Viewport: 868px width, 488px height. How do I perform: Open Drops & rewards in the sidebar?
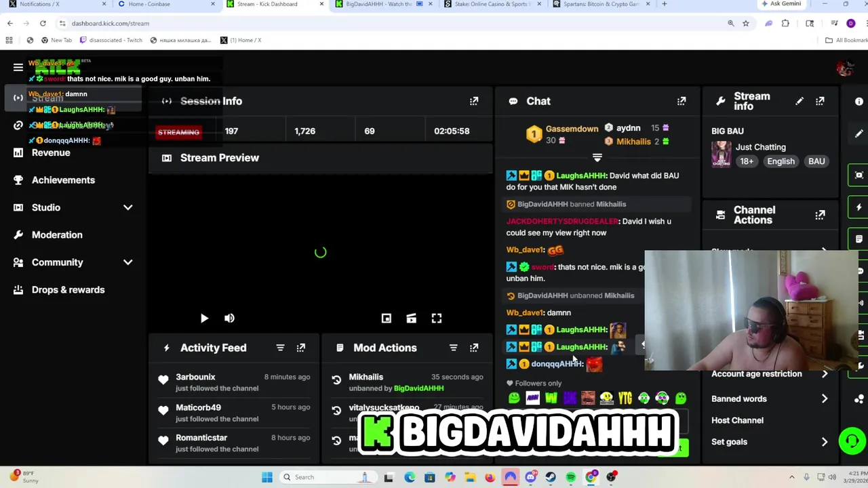[68, 289]
